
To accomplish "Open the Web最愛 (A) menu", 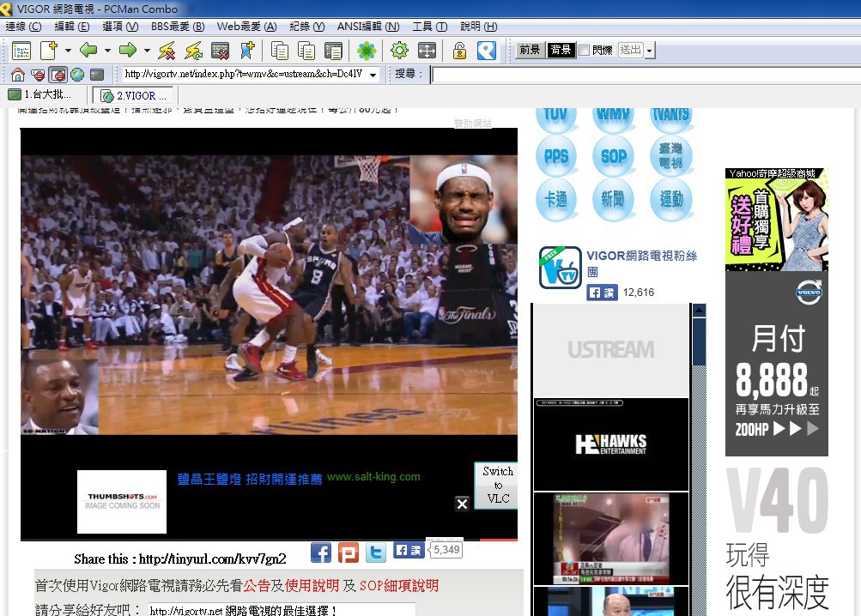I will point(246,27).
